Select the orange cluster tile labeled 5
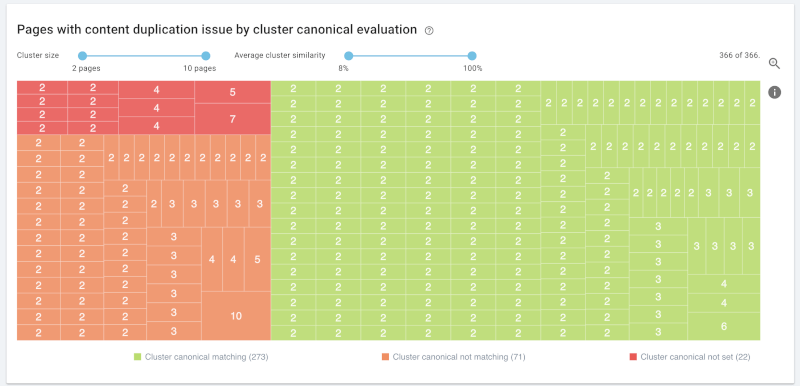The image size is (800, 386). click(x=257, y=259)
